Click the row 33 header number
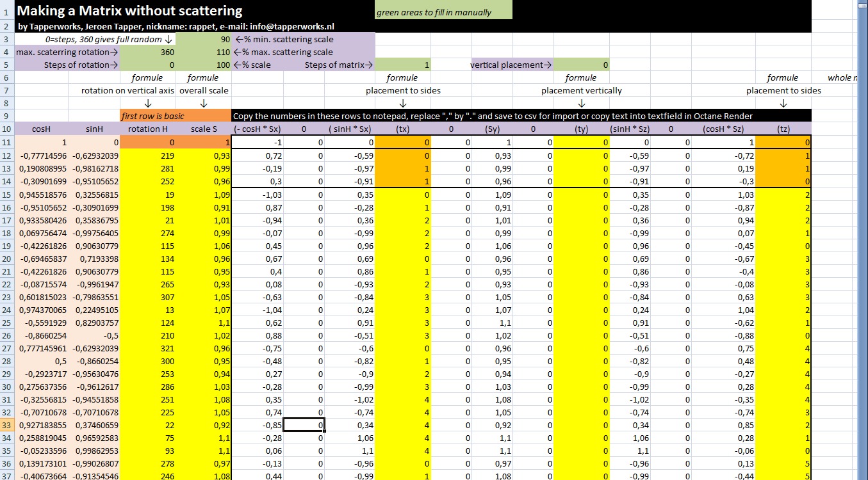The image size is (868, 480). coord(6,424)
